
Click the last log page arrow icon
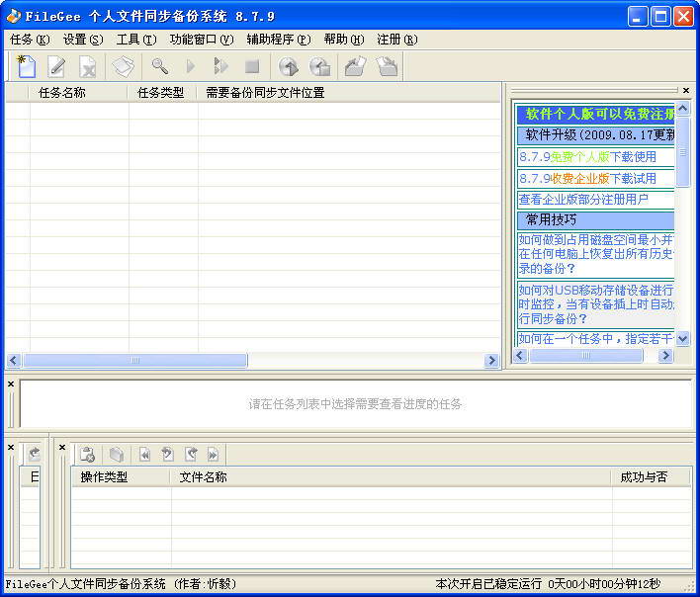click(x=213, y=455)
